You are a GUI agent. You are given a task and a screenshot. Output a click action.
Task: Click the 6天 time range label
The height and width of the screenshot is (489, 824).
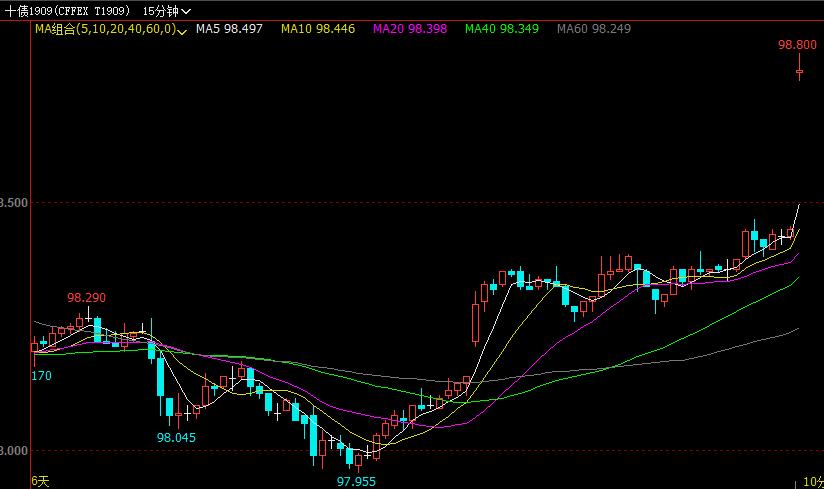[x=40, y=481]
